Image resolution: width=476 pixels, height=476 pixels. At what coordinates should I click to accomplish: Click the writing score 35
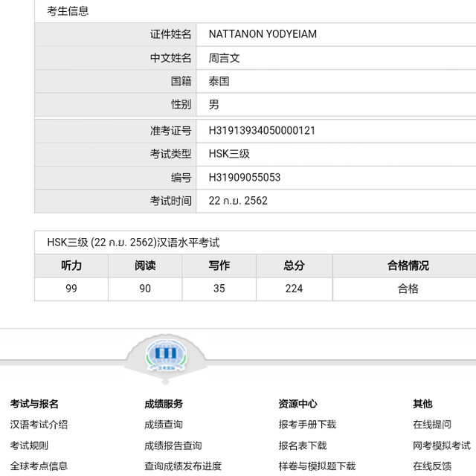(219, 289)
